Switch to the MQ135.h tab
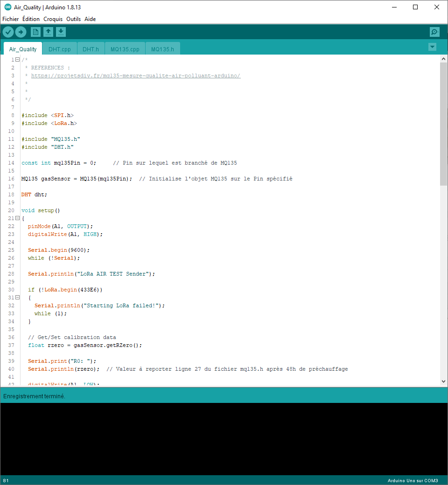This screenshot has width=448, height=485. 162,48
